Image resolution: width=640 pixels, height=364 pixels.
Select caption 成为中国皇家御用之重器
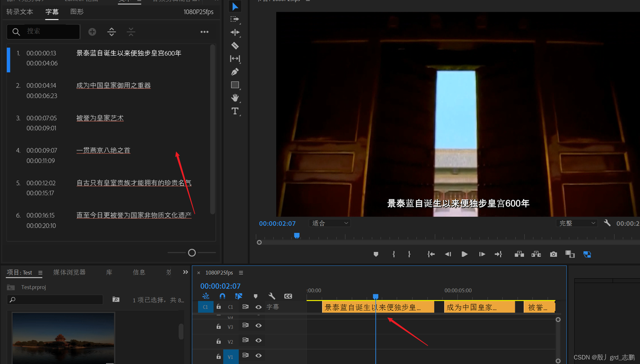point(113,86)
